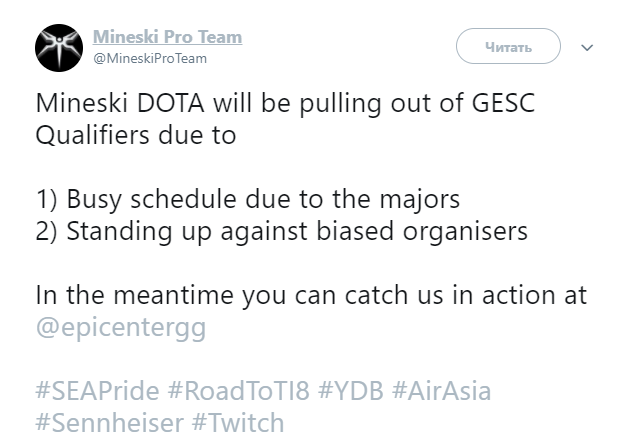
Task: Follow the account with the Читать button
Action: [508, 46]
